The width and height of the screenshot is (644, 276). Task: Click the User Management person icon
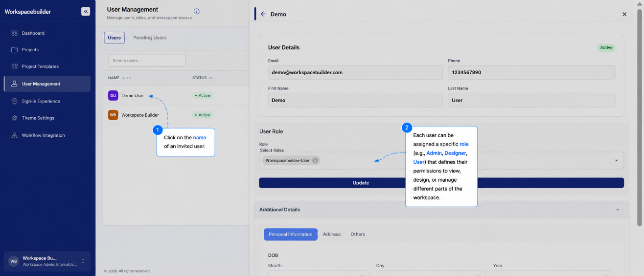14,84
